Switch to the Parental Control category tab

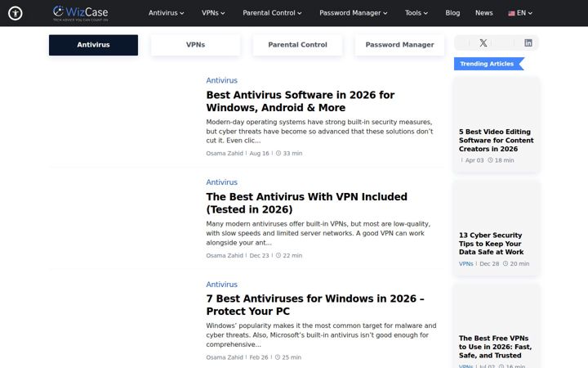coord(297,45)
